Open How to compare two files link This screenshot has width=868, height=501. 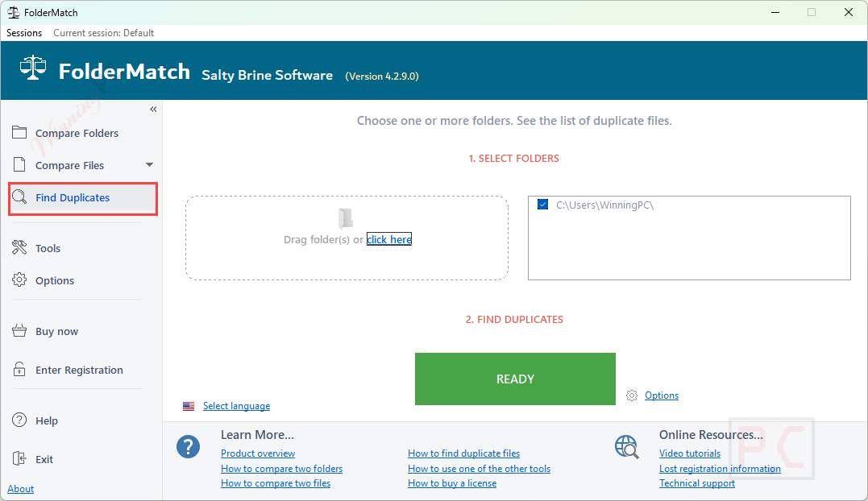click(276, 482)
